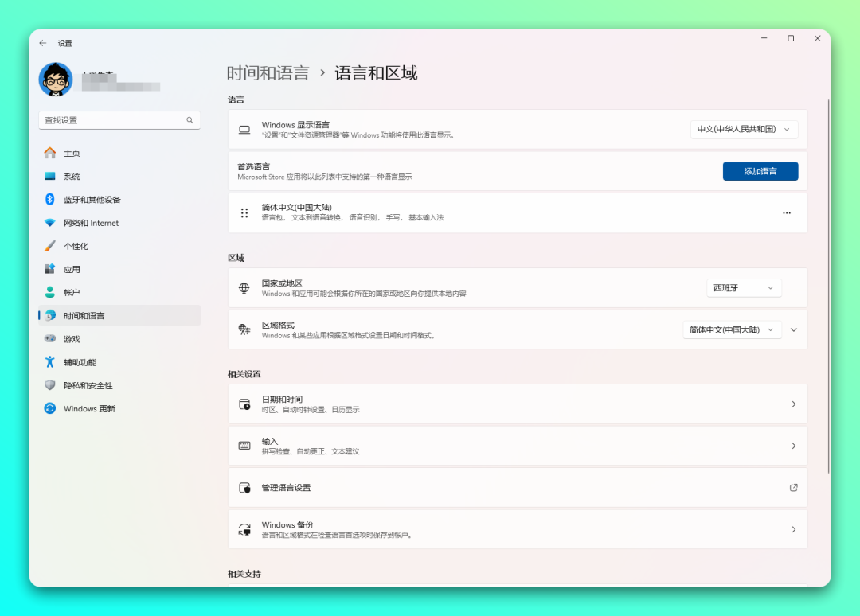Click the Add a language (添加语言) button
This screenshot has width=860, height=616.
tap(760, 171)
